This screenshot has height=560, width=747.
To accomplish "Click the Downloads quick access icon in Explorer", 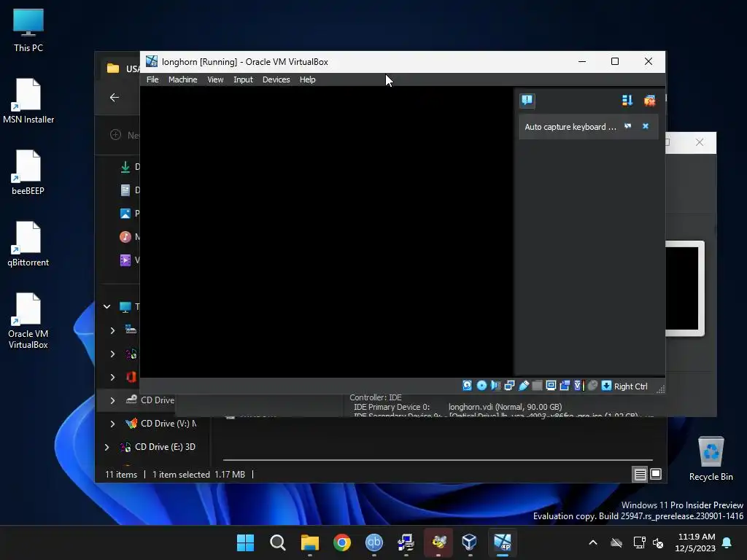I will [125, 167].
